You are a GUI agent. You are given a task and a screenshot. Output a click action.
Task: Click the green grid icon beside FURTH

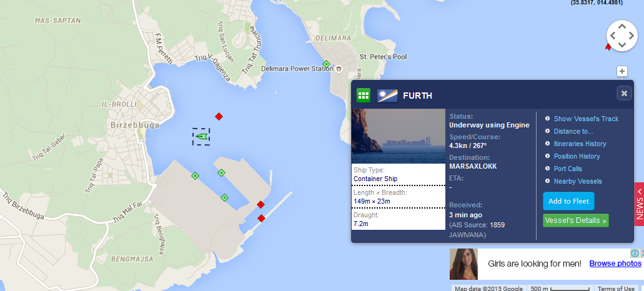tap(363, 95)
